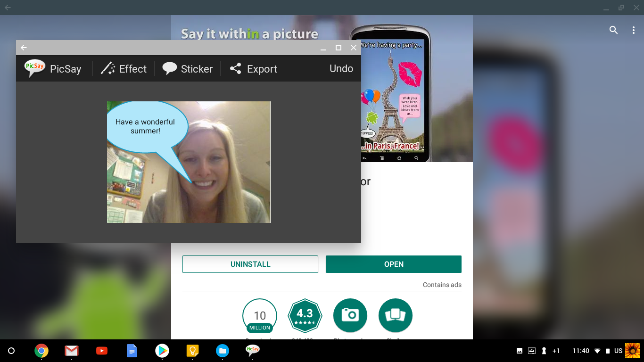Click the UNINSTALL button in Play Store
Screen dimensions: 644x362
(x=250, y=264)
